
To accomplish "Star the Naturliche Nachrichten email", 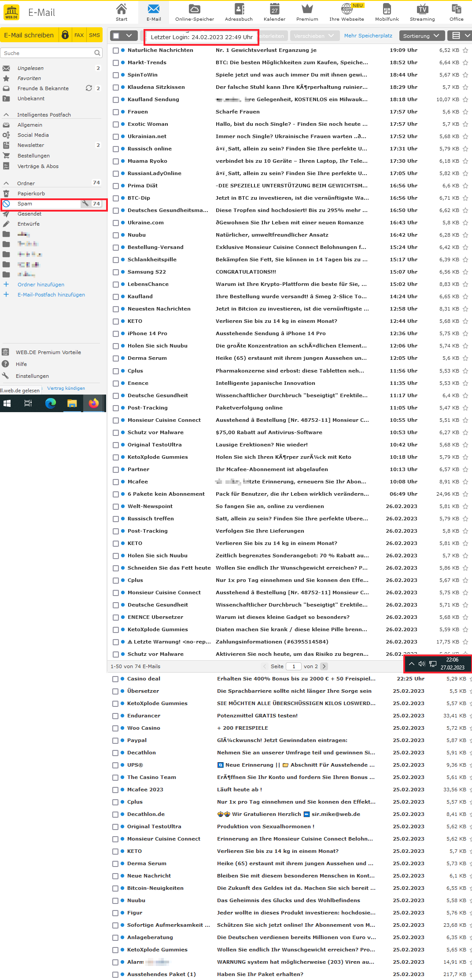I will click(x=465, y=51).
